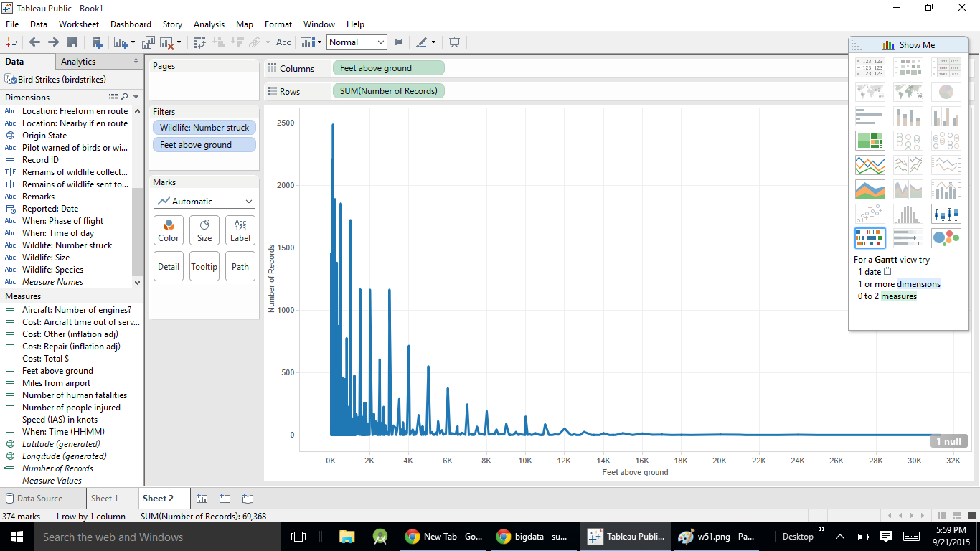Click the Highlight pen icon in toolbar

(422, 42)
